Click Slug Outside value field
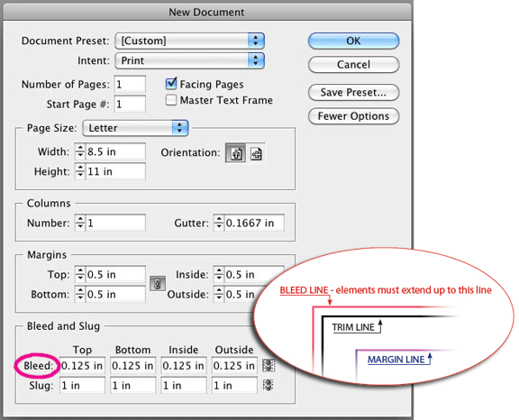The height and width of the screenshot is (420, 519). (234, 385)
